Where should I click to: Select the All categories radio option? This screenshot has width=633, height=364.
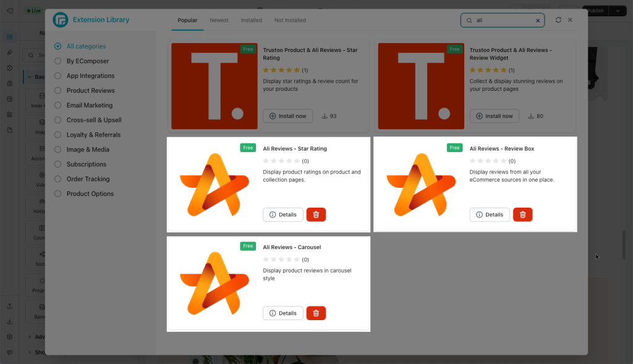coord(57,46)
